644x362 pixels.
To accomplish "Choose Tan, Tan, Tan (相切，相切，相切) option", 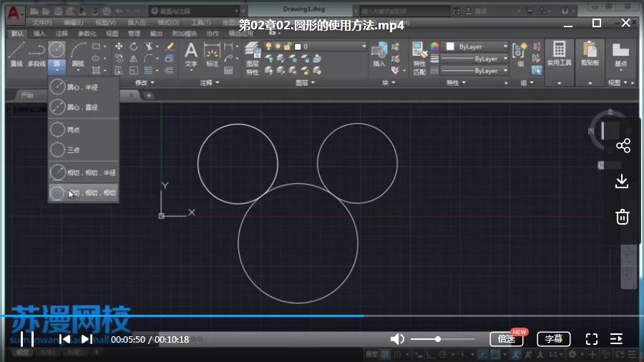I will (84, 192).
